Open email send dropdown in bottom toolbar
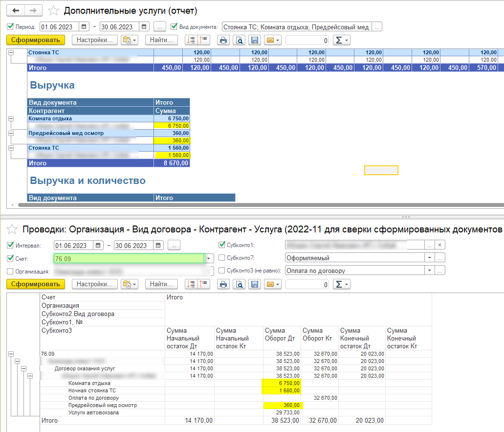Image resolution: width=504 pixels, height=432 pixels. click(272, 284)
